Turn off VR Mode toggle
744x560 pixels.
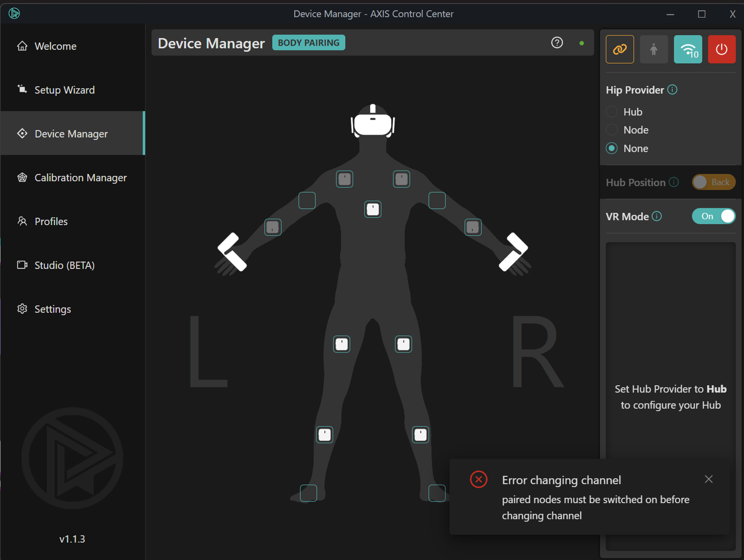pos(713,216)
